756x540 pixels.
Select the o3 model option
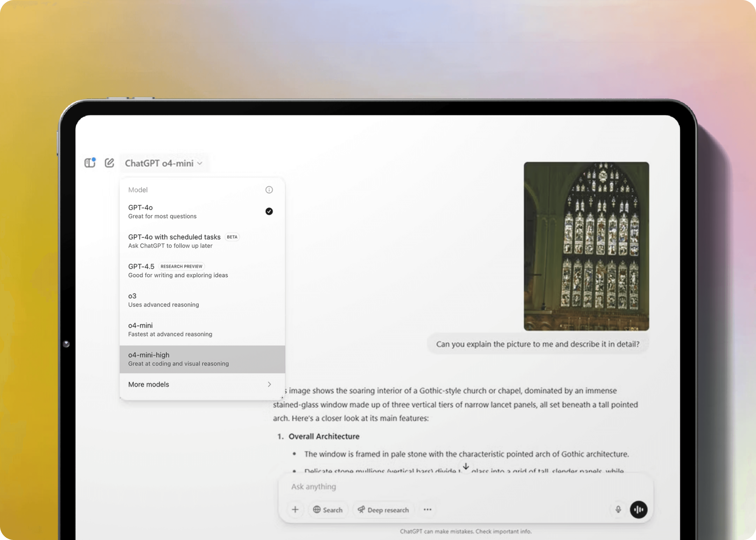coord(202,300)
